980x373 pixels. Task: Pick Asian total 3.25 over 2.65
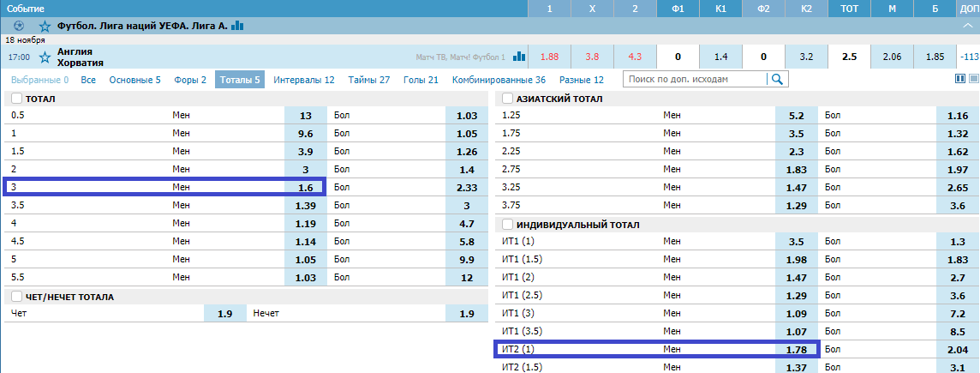pyautogui.click(x=958, y=187)
